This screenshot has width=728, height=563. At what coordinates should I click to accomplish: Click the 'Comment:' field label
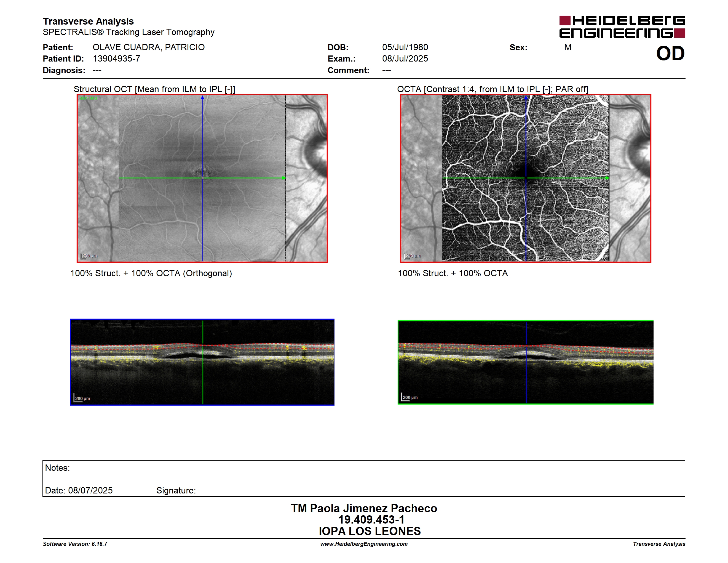tap(348, 70)
